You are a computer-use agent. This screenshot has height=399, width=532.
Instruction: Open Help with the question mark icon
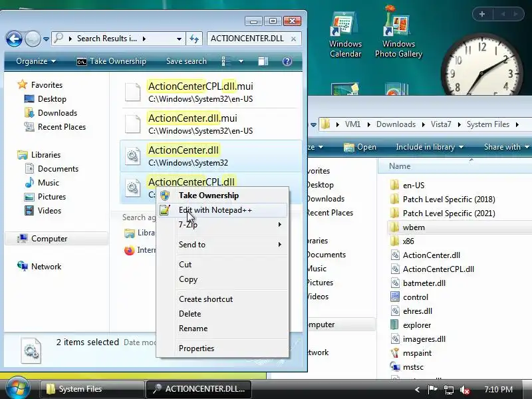coord(287,61)
